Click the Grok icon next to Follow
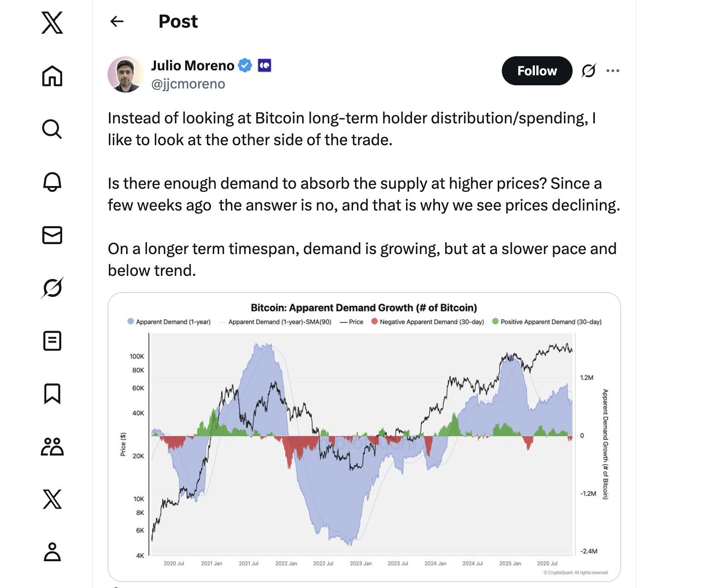Screen dimensions: 706x588 (588, 71)
